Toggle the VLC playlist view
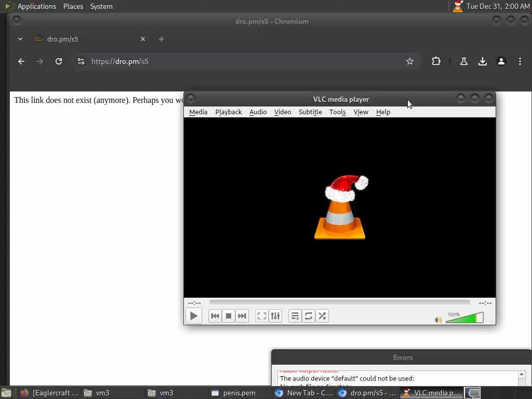This screenshot has height=399, width=532. pos(295,316)
